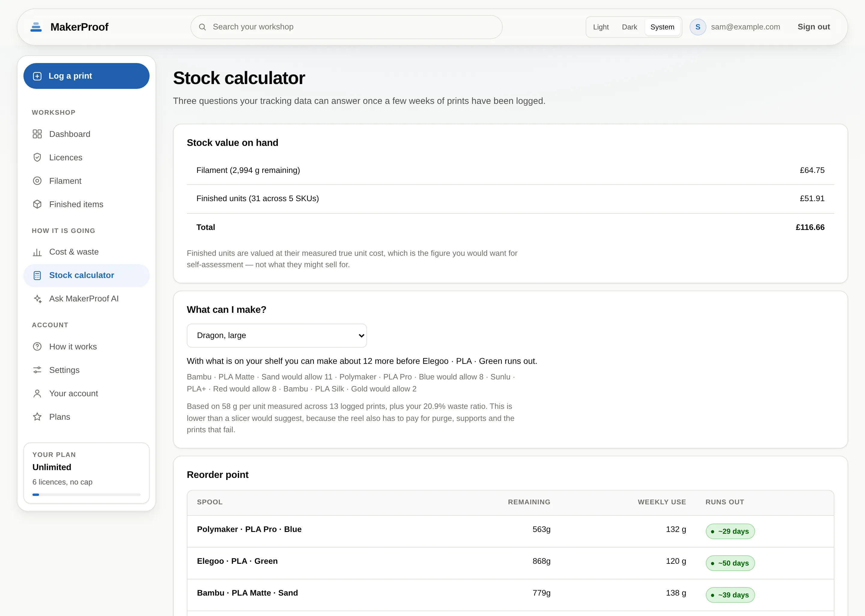The image size is (865, 616).
Task: Select the System theme option
Action: coord(662,27)
